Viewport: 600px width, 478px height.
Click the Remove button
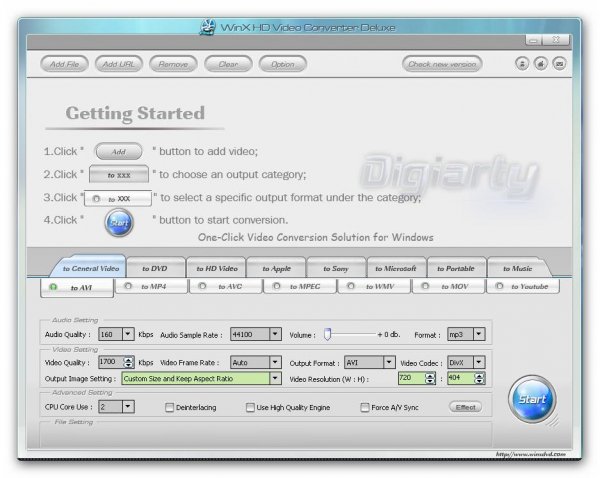(173, 64)
